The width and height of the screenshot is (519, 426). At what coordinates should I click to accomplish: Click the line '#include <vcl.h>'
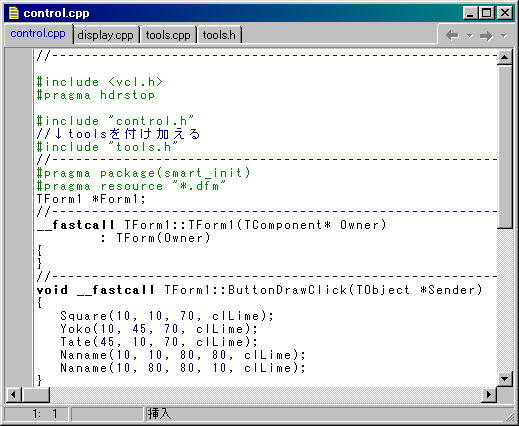coord(100,82)
